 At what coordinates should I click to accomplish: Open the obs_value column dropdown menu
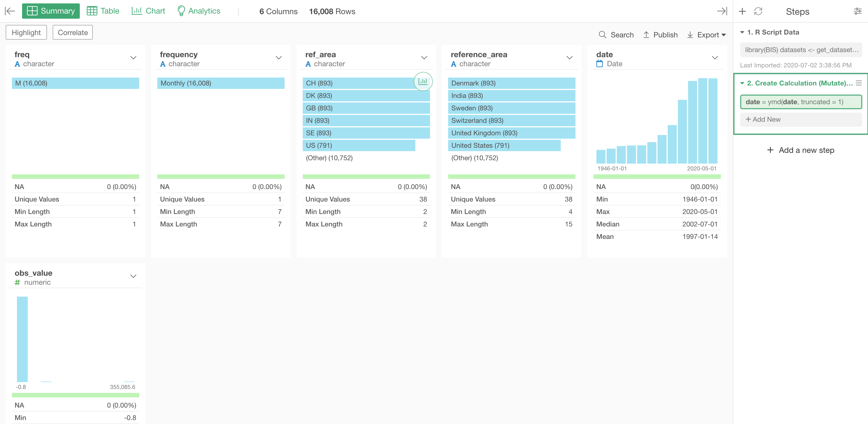(133, 276)
